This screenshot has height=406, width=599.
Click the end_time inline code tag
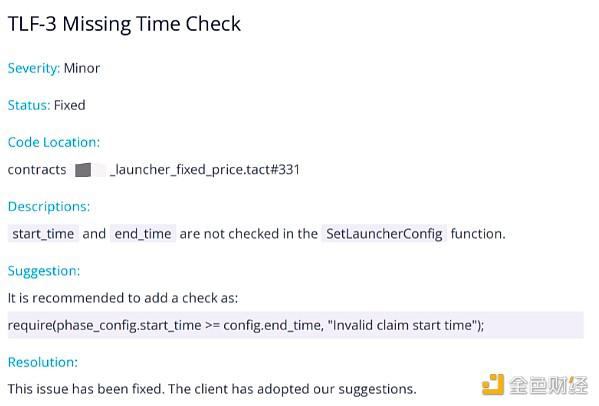143,233
